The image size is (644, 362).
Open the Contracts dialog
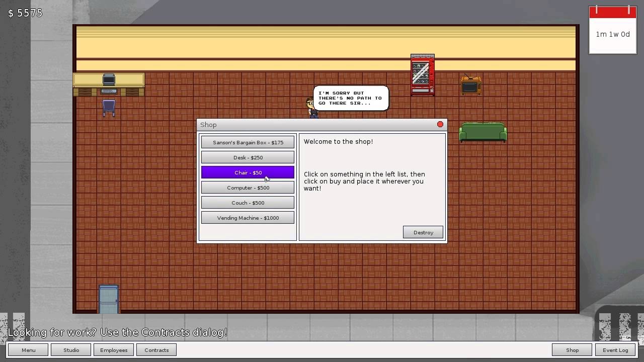pos(156,350)
